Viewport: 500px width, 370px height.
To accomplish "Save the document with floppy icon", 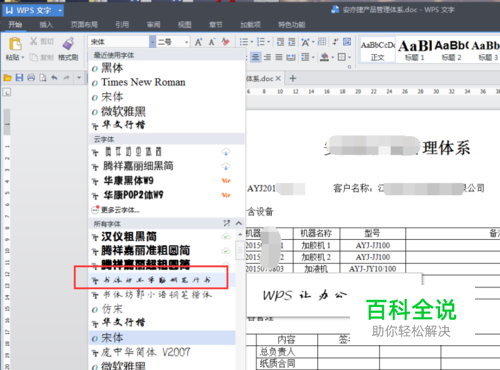I will 19,78.
